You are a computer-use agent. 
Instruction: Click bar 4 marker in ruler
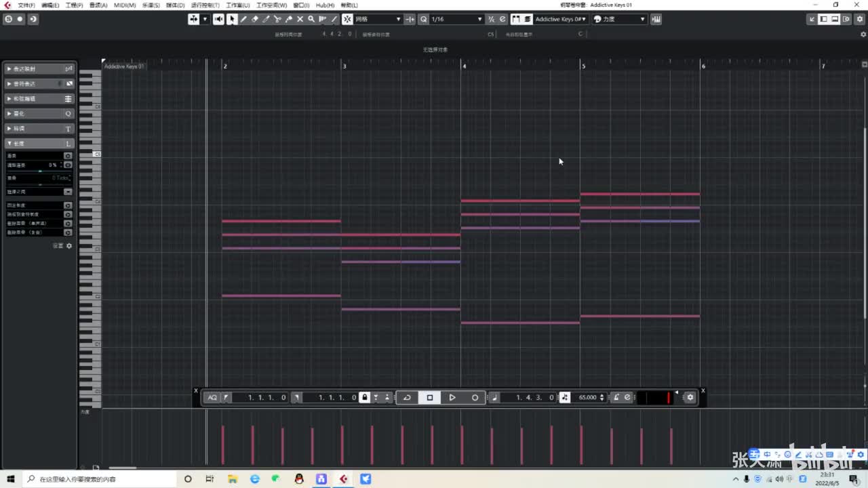(x=464, y=66)
